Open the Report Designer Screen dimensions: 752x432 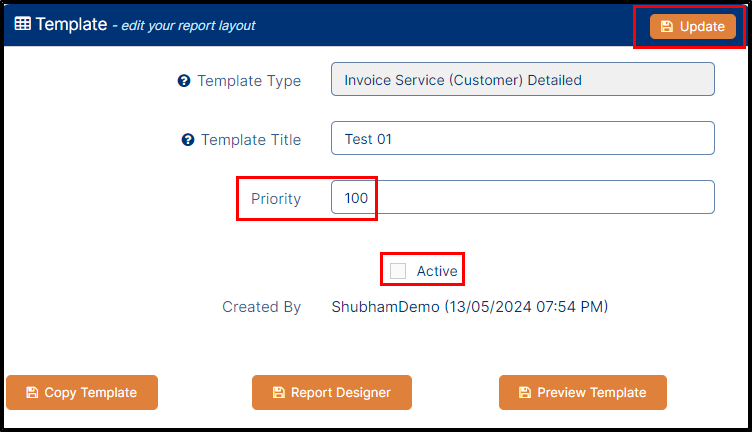coord(332,392)
